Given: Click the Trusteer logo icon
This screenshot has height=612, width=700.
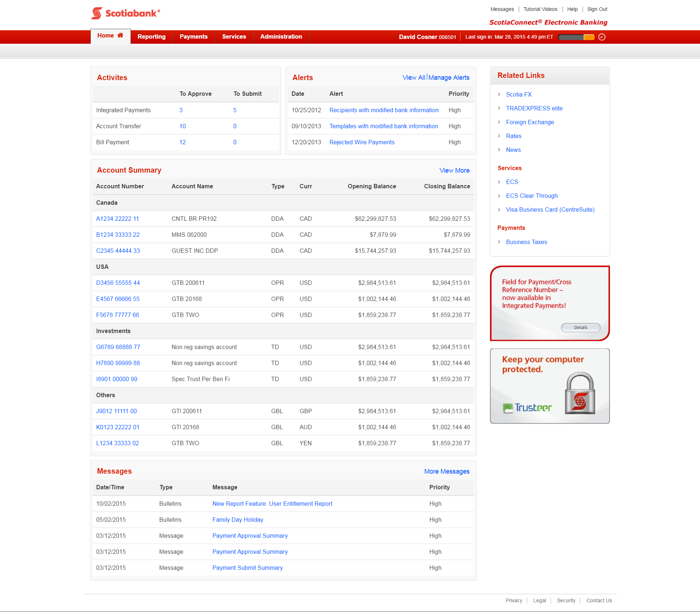Looking at the screenshot, I should coord(508,408).
